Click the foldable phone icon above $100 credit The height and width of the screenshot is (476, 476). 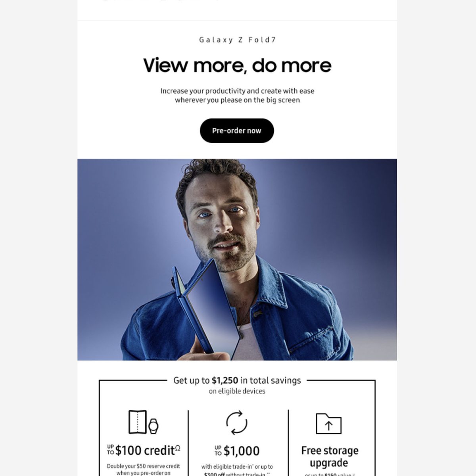[138, 422]
